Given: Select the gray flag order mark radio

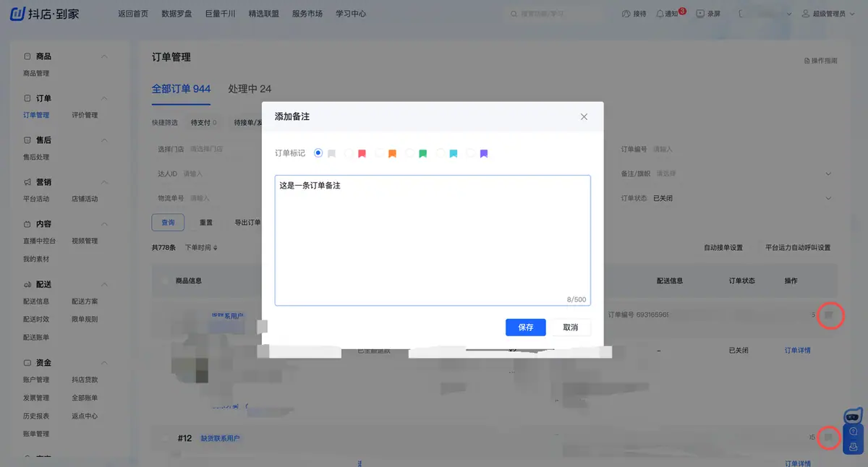Looking at the screenshot, I should click(318, 153).
